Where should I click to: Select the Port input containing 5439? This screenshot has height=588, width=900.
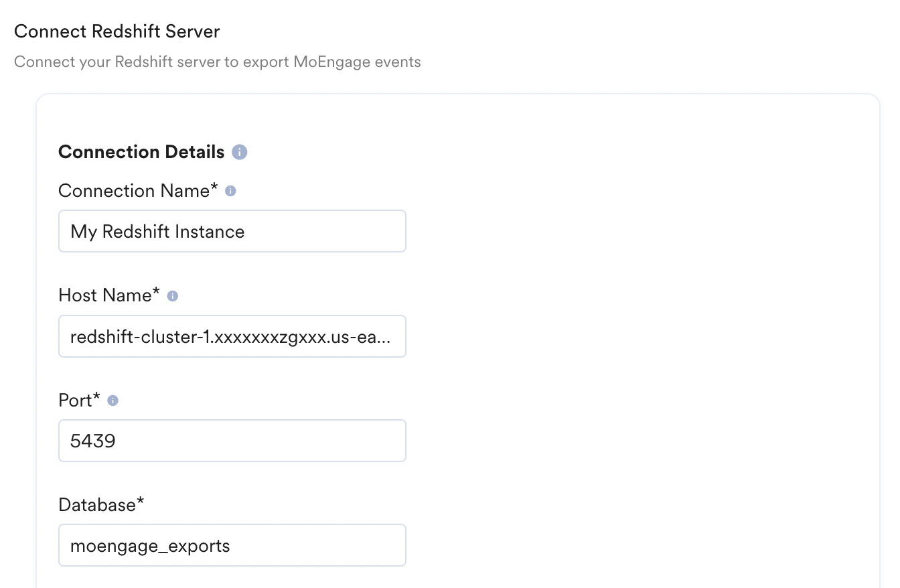[232, 440]
